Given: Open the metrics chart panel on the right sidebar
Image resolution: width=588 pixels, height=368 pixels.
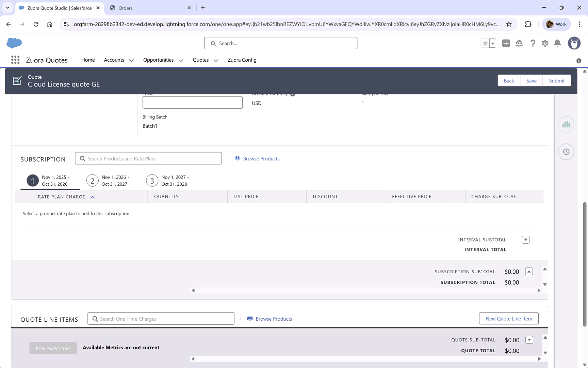Looking at the screenshot, I should (566, 124).
